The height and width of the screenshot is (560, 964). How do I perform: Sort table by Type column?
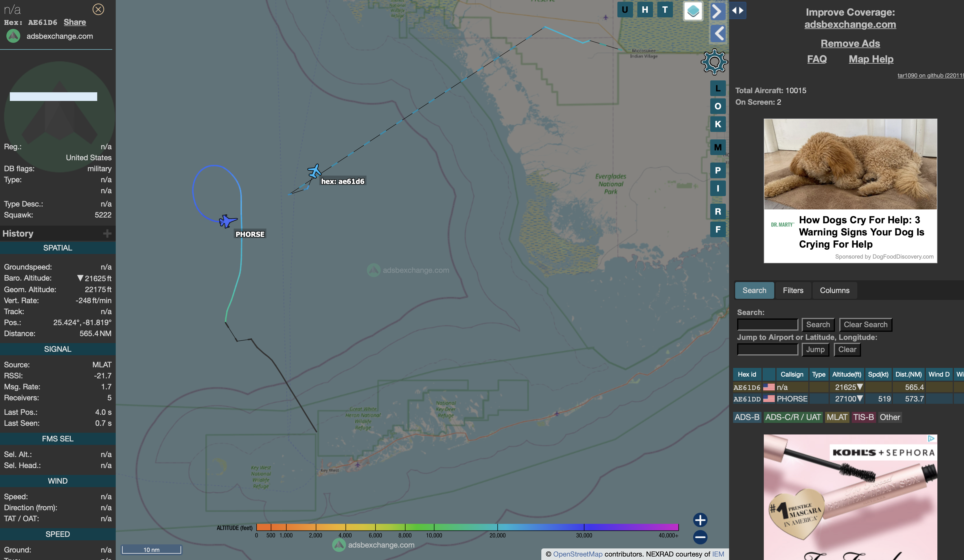coord(819,374)
